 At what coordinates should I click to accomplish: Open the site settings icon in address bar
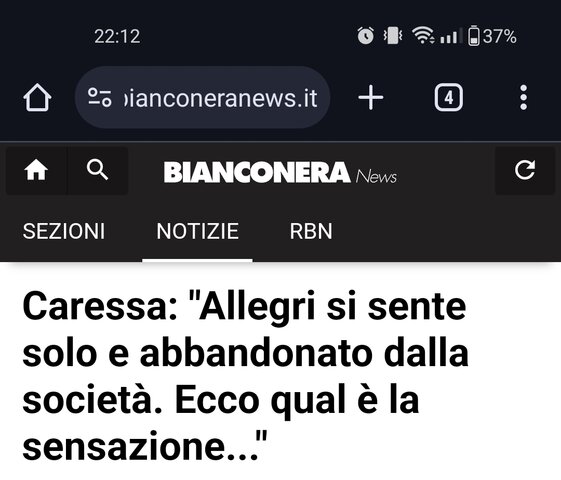tap(100, 97)
